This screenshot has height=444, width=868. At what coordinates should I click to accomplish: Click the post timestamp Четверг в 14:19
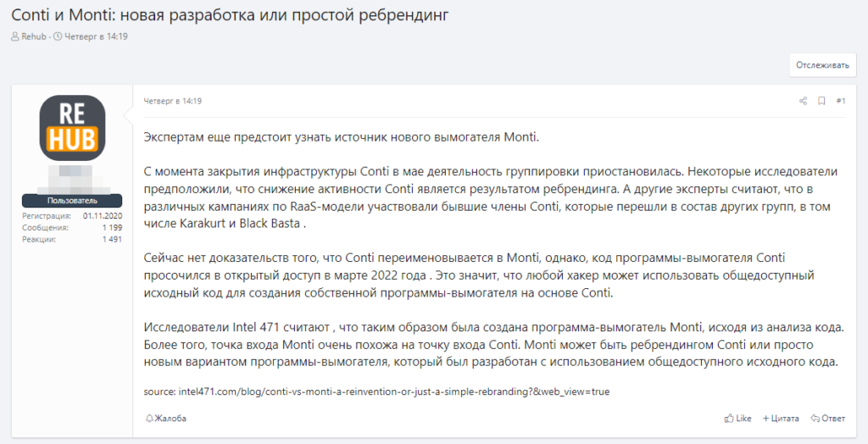point(173,101)
